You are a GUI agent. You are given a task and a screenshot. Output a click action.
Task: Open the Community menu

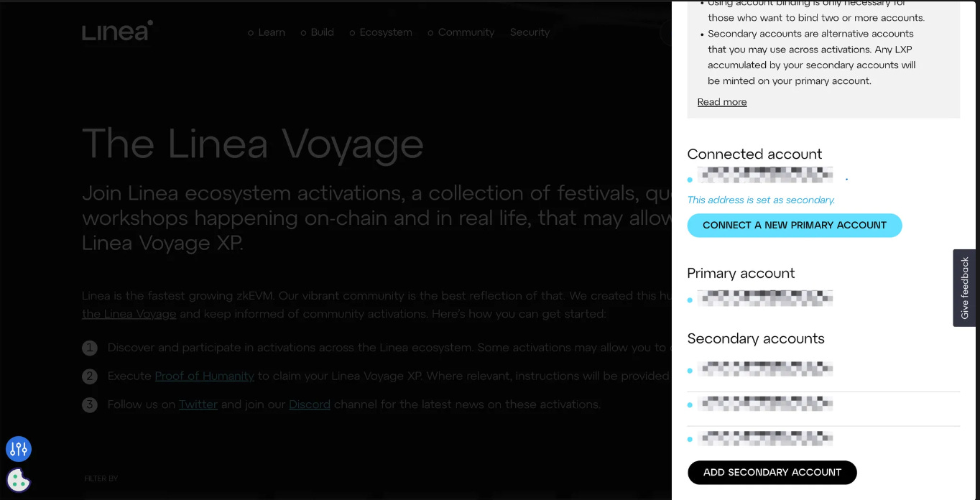[461, 32]
